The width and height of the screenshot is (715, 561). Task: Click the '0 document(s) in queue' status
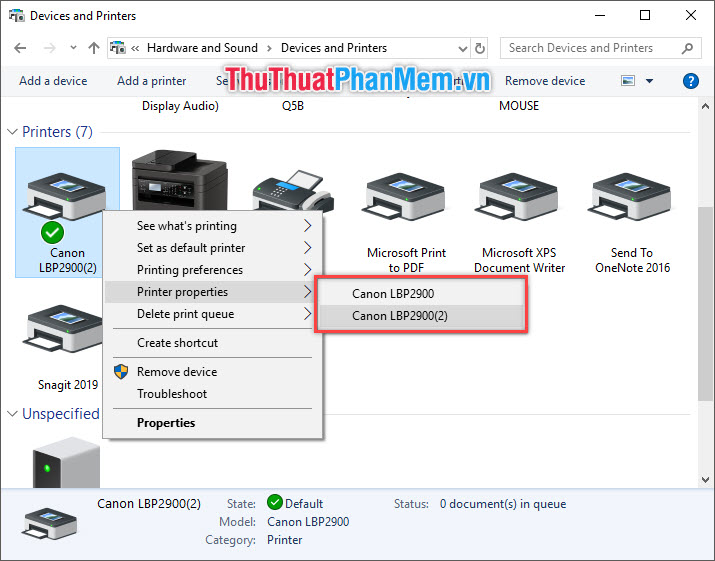point(503,504)
